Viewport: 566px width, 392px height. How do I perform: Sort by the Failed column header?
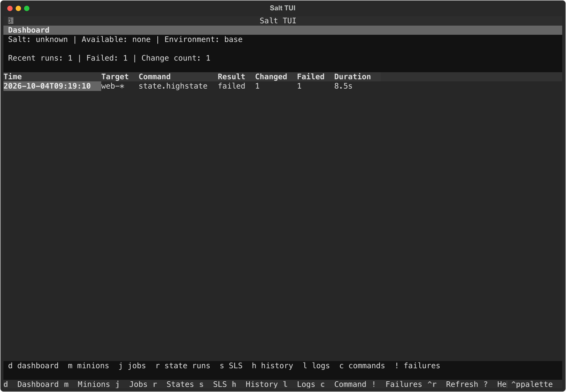310,77
